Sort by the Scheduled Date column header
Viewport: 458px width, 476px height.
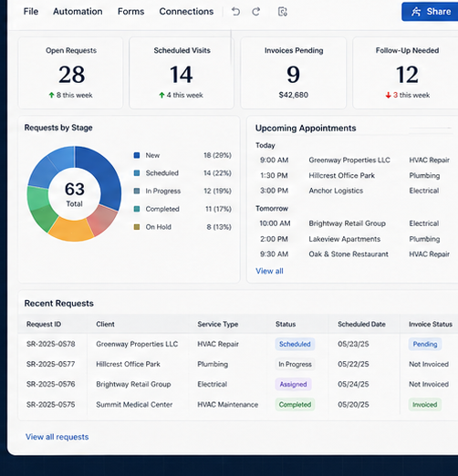point(361,324)
